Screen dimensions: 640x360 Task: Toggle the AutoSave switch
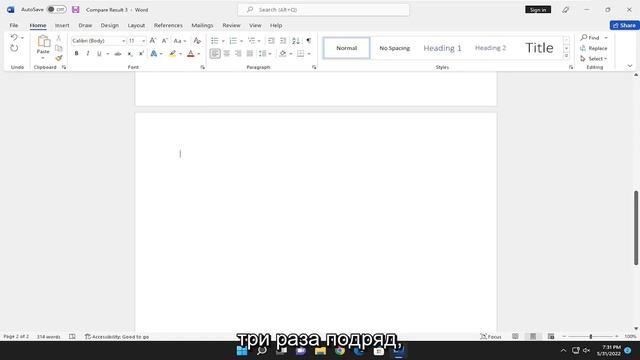coord(57,9)
